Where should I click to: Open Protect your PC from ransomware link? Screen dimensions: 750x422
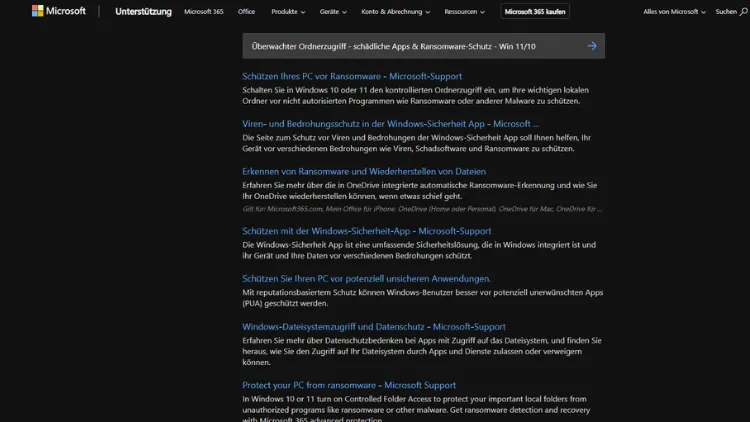pos(349,385)
